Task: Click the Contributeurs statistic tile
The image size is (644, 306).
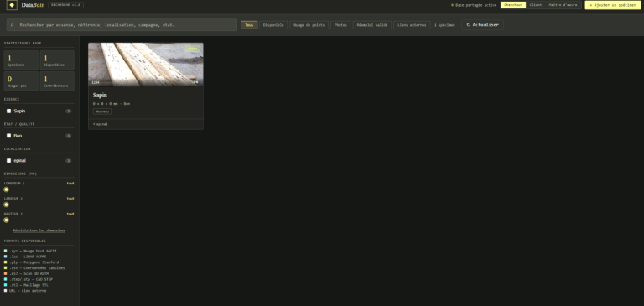Action: [x=57, y=81]
